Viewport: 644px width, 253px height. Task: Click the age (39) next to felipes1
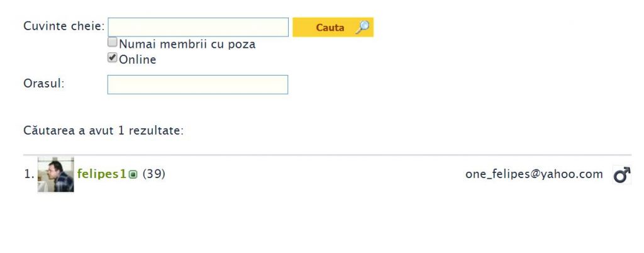[x=154, y=174]
